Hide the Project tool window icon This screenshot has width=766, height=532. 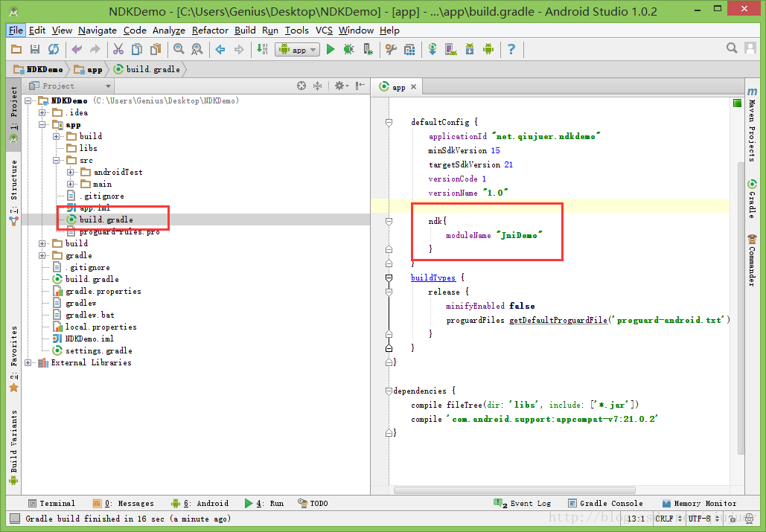click(x=360, y=86)
